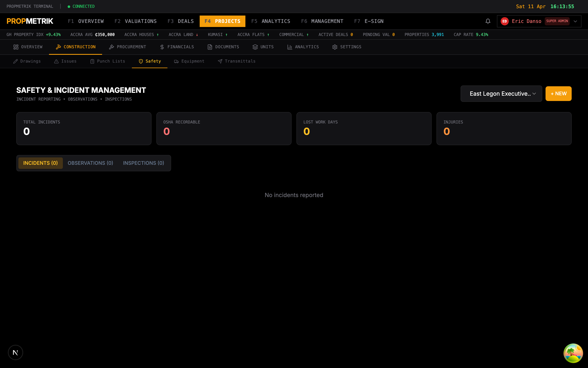Viewport: 588px width, 368px height.
Task: Open F3 Deals section
Action: coord(180,21)
